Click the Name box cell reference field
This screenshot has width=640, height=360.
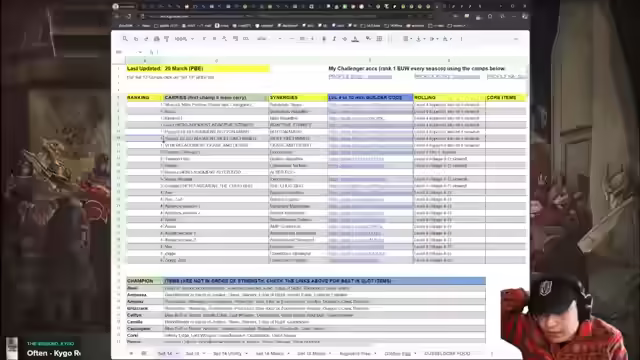[x=129, y=52]
